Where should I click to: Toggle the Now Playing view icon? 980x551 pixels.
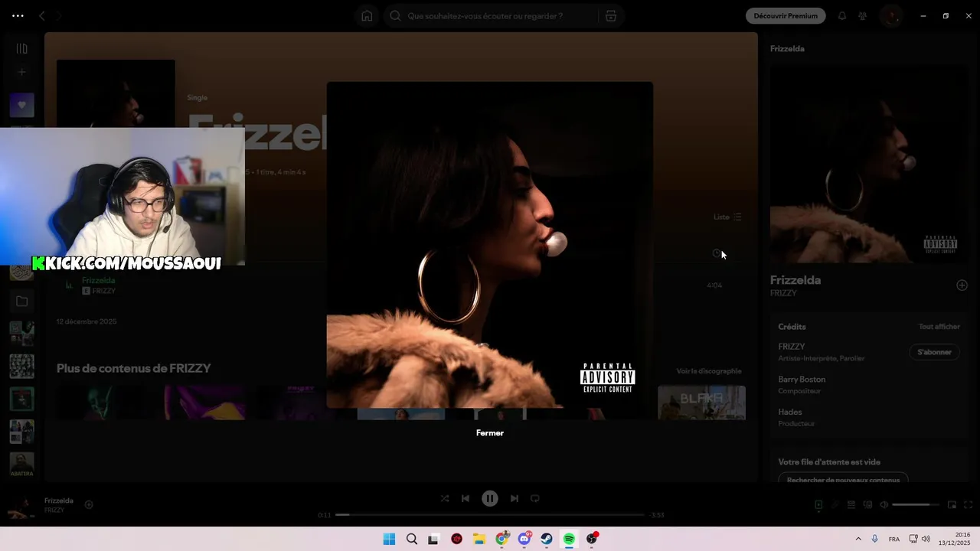pos(818,505)
